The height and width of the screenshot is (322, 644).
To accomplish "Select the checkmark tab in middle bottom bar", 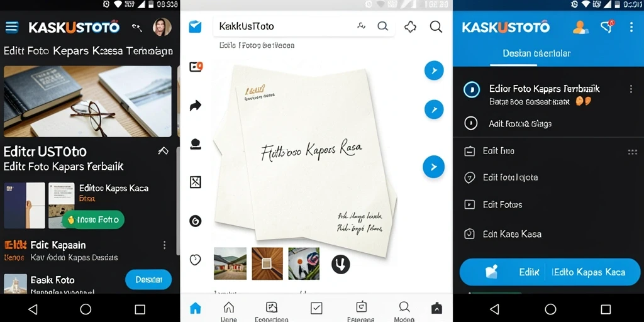I will coord(316,308).
